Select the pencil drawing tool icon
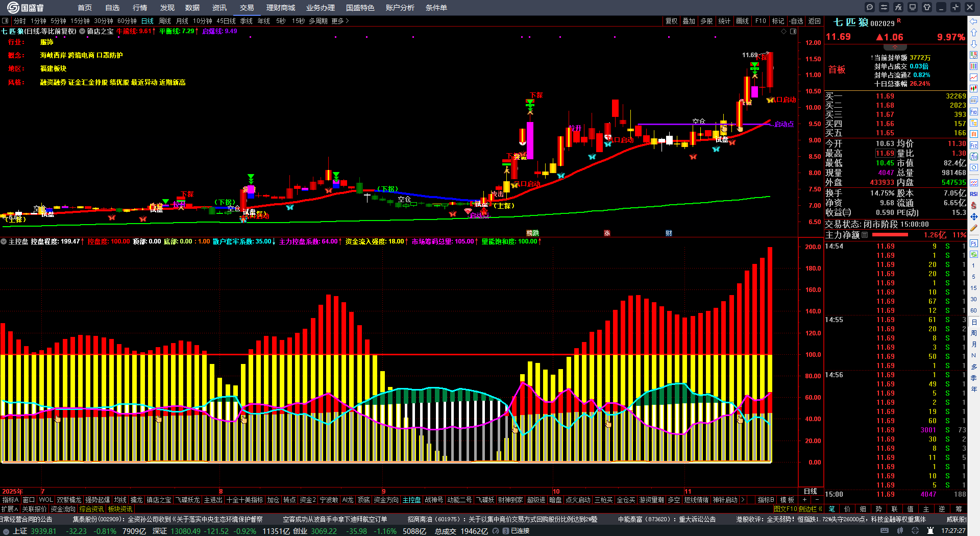 [x=974, y=228]
